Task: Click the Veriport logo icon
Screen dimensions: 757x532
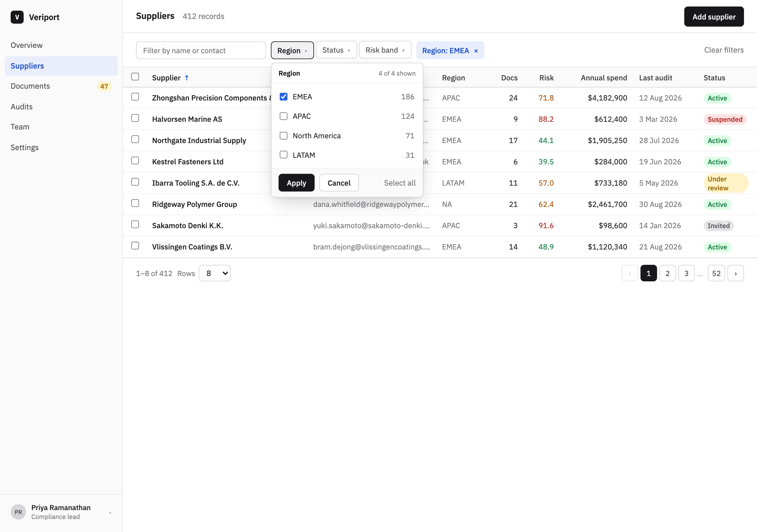Action: 17,17
